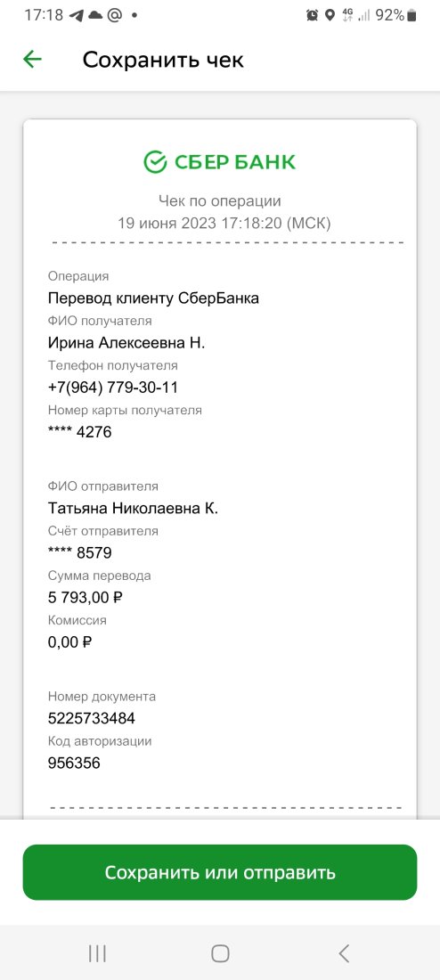Tap the @ mail notification icon
The height and width of the screenshot is (980, 440).
click(x=114, y=15)
